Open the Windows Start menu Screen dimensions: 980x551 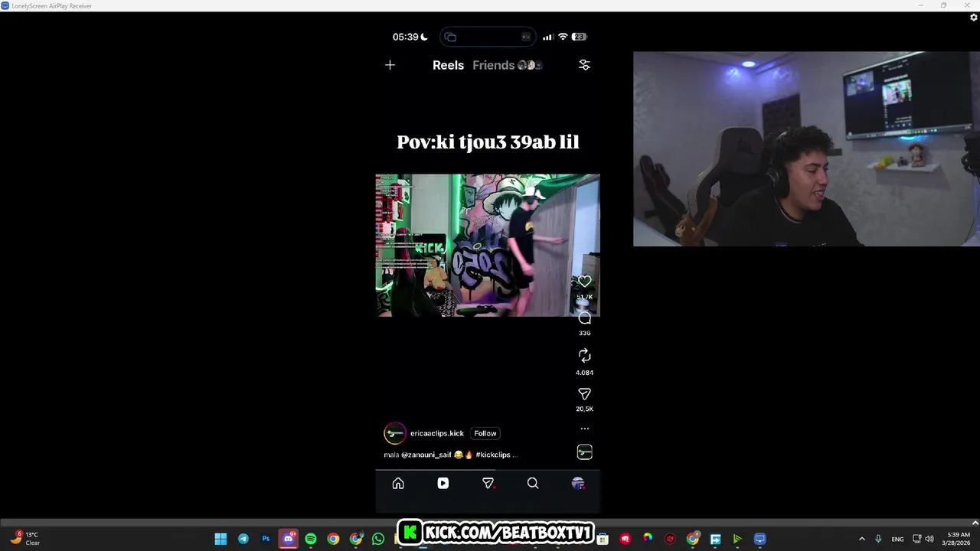[220, 539]
